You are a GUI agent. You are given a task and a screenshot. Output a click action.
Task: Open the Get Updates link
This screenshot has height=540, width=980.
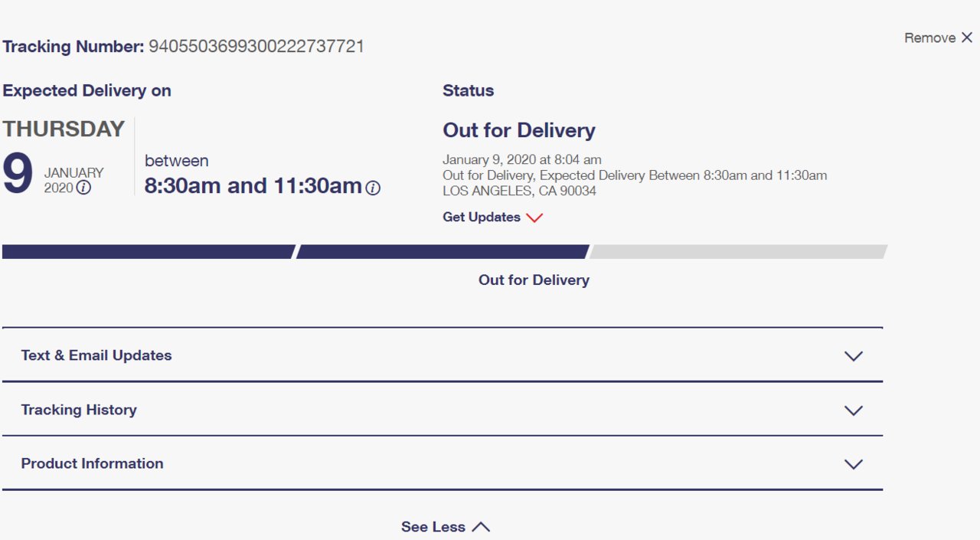click(482, 217)
